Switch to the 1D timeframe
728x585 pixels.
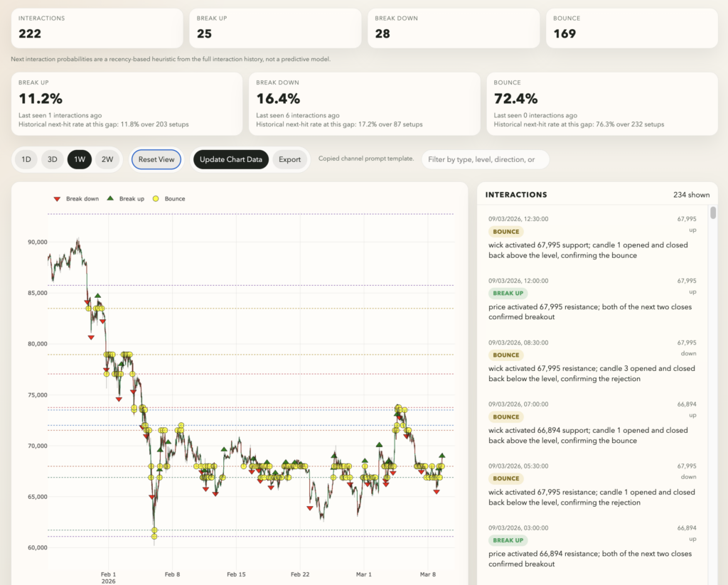point(26,159)
